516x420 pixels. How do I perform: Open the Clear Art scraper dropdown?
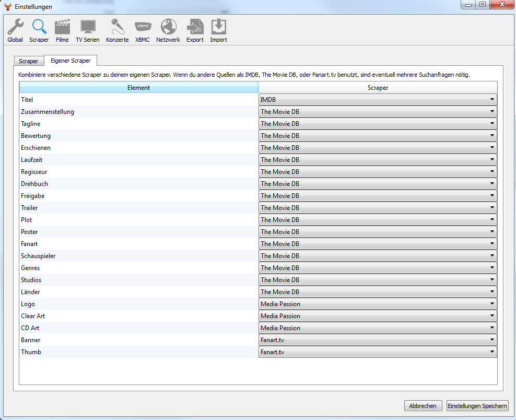(378, 316)
